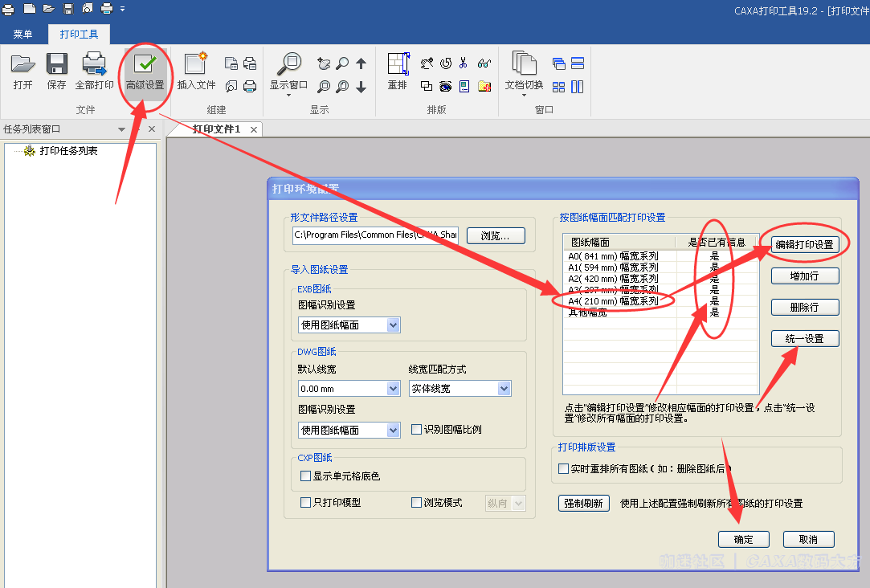Select the 打印任务列表 tree node
Viewport: 870px width, 588px height.
pyautogui.click(x=68, y=151)
